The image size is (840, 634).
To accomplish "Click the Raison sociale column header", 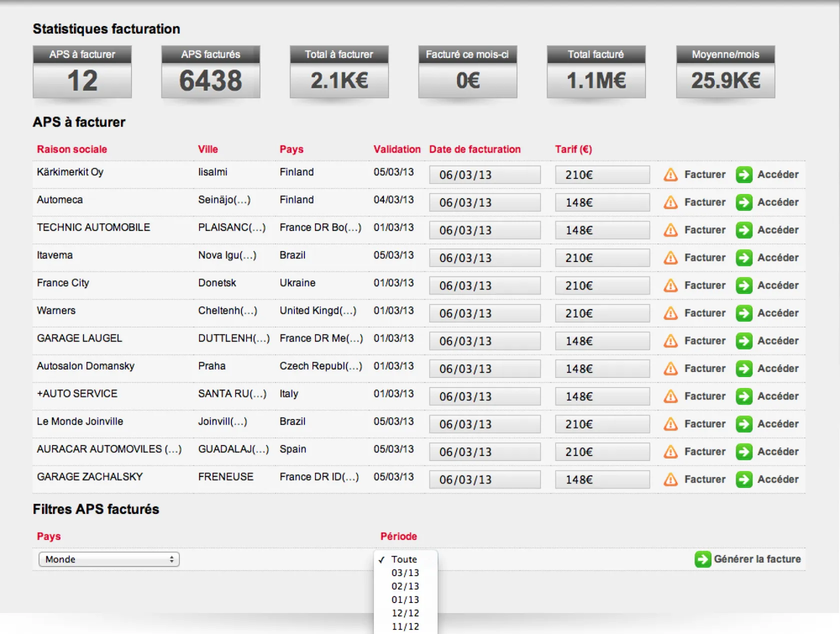I will click(72, 149).
